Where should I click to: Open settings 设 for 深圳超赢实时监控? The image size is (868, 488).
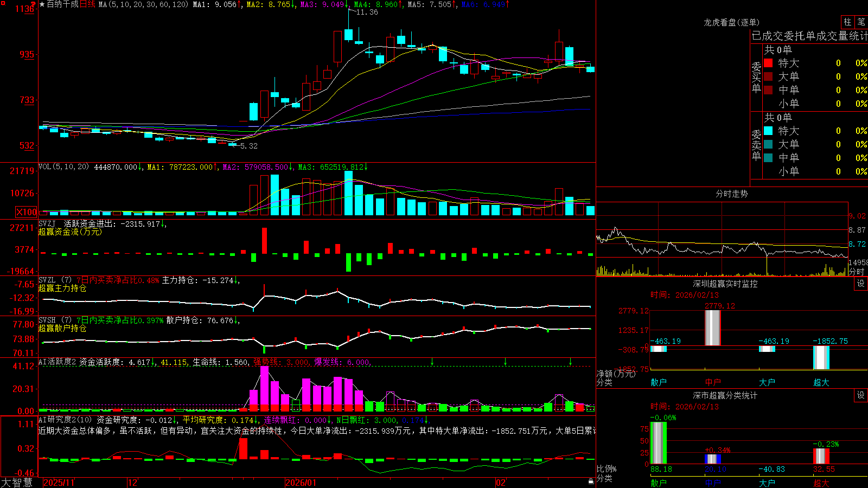pyautogui.click(x=861, y=284)
